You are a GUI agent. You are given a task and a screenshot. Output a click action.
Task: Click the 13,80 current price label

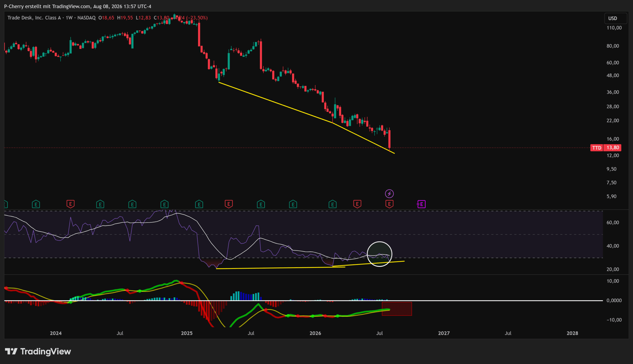point(612,148)
